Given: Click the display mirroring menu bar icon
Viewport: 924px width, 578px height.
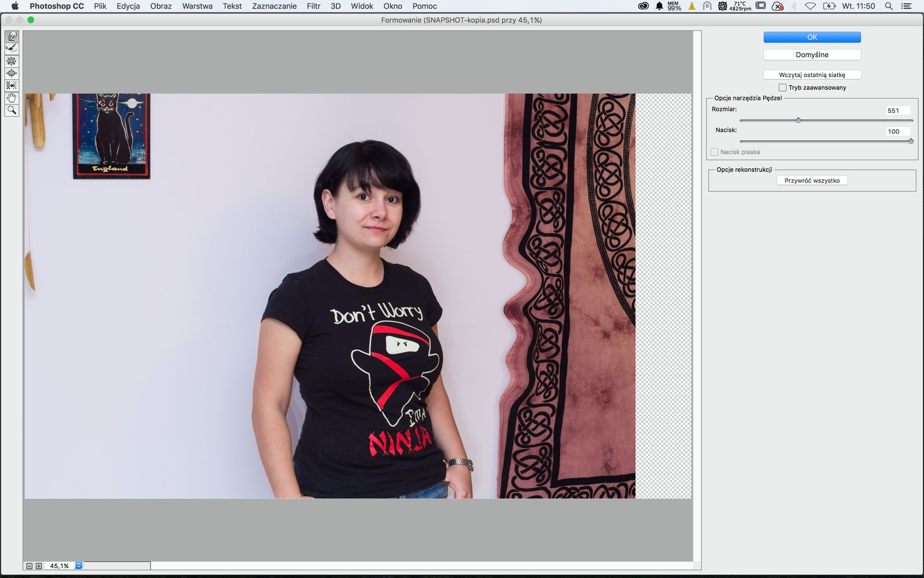Looking at the screenshot, I should [x=761, y=6].
